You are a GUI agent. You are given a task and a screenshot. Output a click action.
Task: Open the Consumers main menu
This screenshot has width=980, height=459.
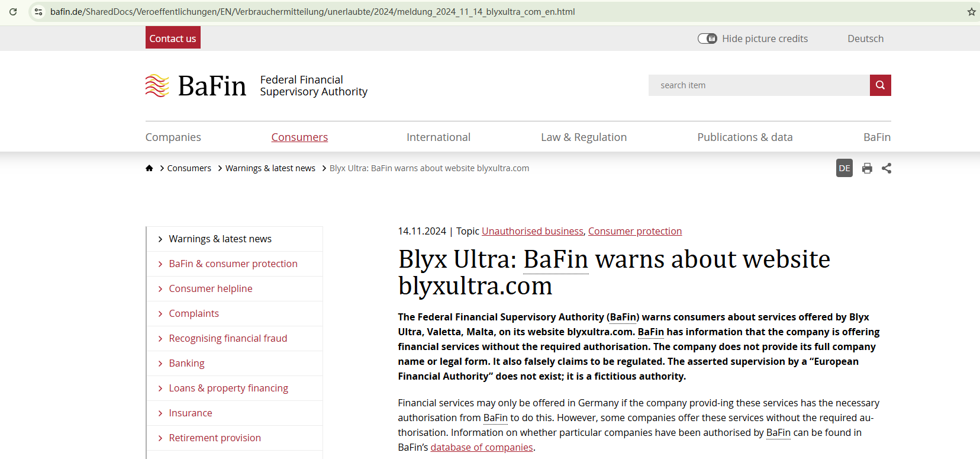[x=299, y=137]
